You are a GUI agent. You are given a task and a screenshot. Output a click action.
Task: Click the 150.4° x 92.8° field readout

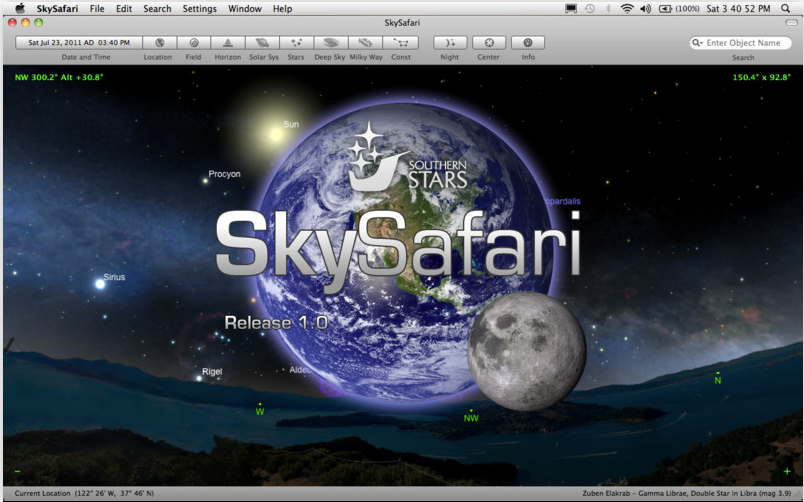[761, 77]
